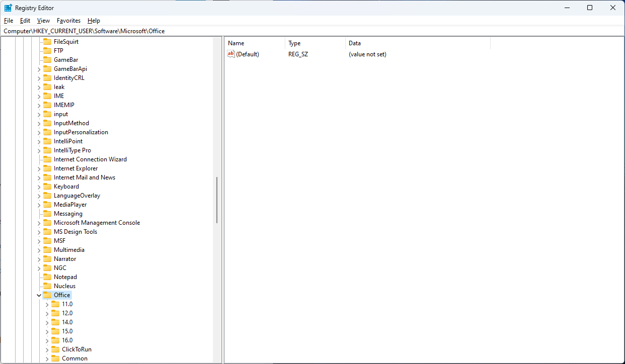Click the folder icon beside Nucleus
This screenshot has height=364, width=625.
tap(47, 286)
